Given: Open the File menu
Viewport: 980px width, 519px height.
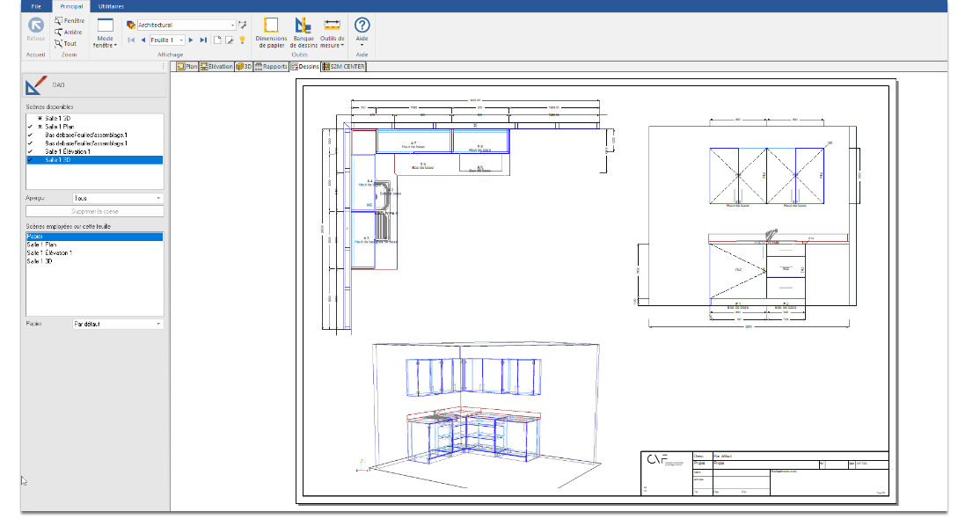Looking at the screenshot, I should coord(36,6).
